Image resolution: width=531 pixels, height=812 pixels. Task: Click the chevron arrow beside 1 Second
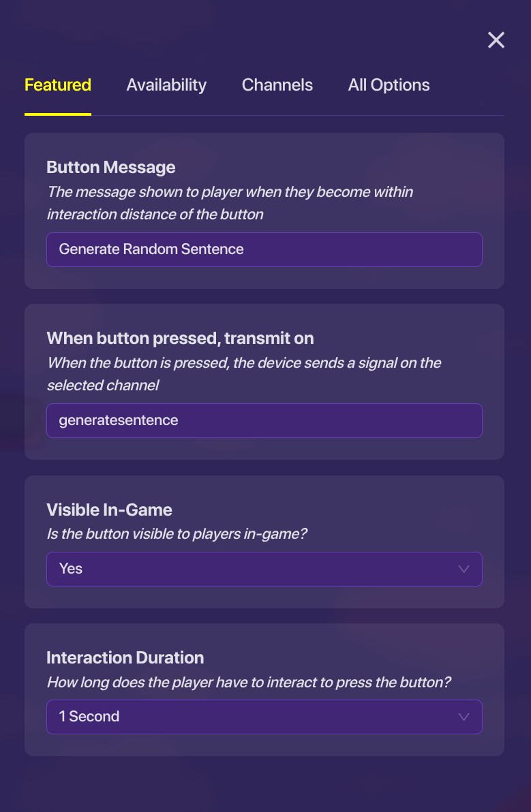tap(464, 717)
